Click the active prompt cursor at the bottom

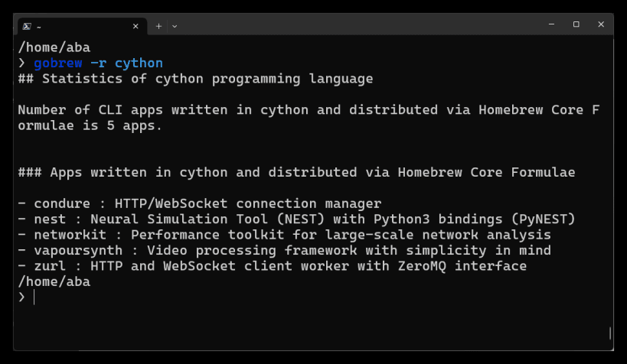point(34,297)
